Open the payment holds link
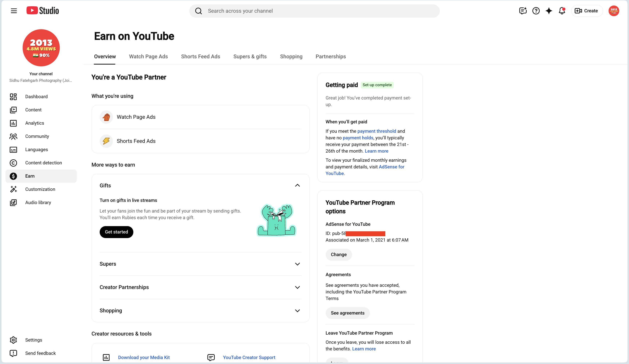Image resolution: width=629 pixels, height=364 pixels. pos(358,138)
